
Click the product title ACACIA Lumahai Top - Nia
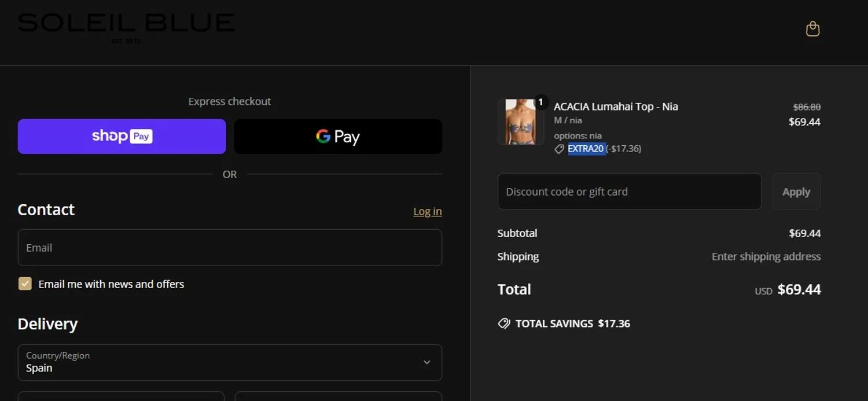[x=616, y=106]
